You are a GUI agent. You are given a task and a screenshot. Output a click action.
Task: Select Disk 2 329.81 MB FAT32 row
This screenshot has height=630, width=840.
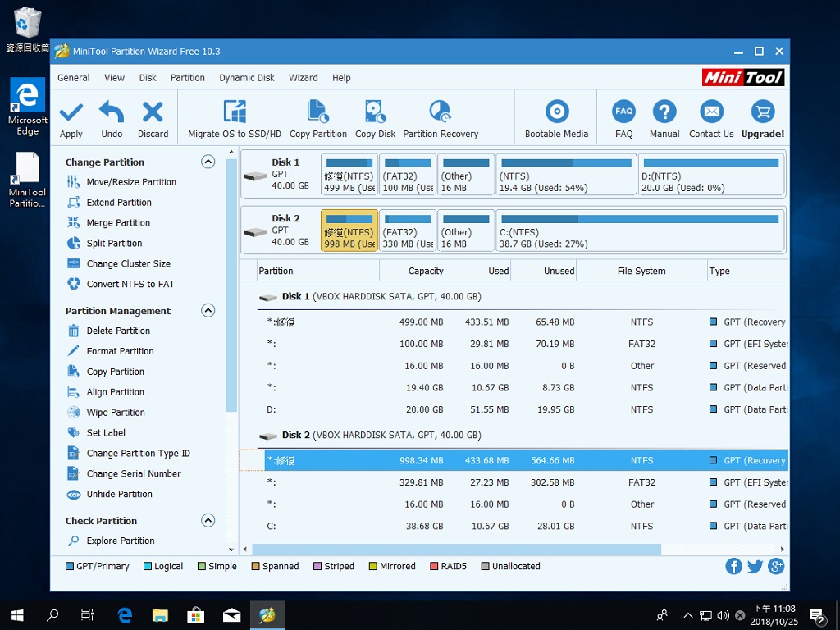pos(523,482)
